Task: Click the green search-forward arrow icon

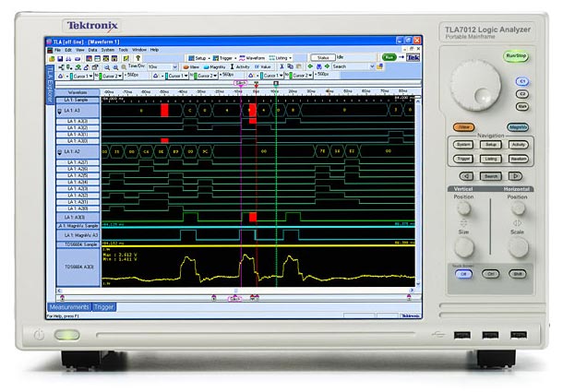Action: 327,66
